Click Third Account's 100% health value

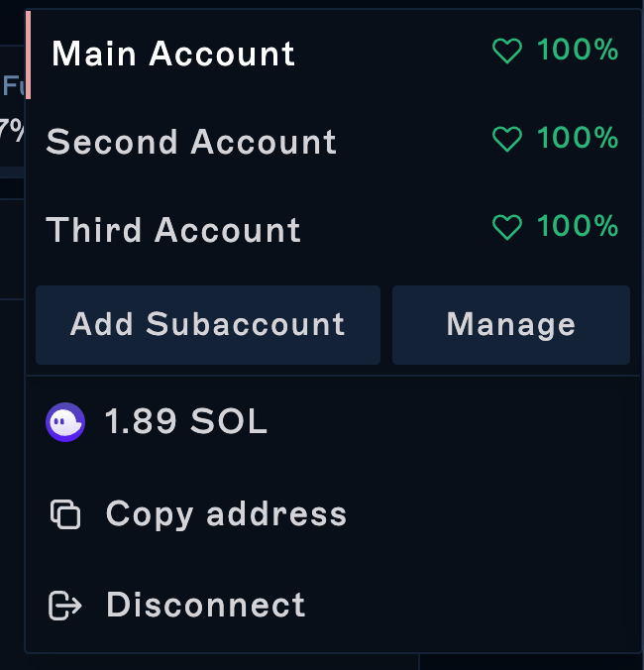578,226
